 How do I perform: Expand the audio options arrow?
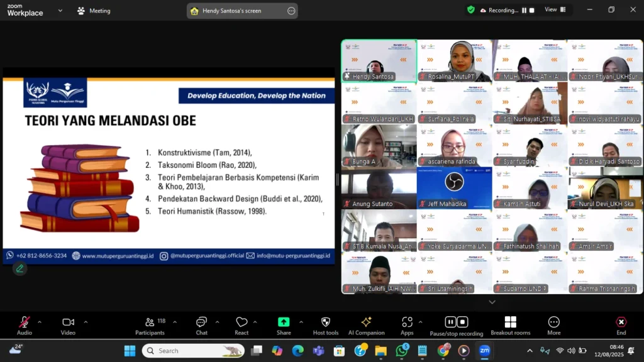(40, 322)
